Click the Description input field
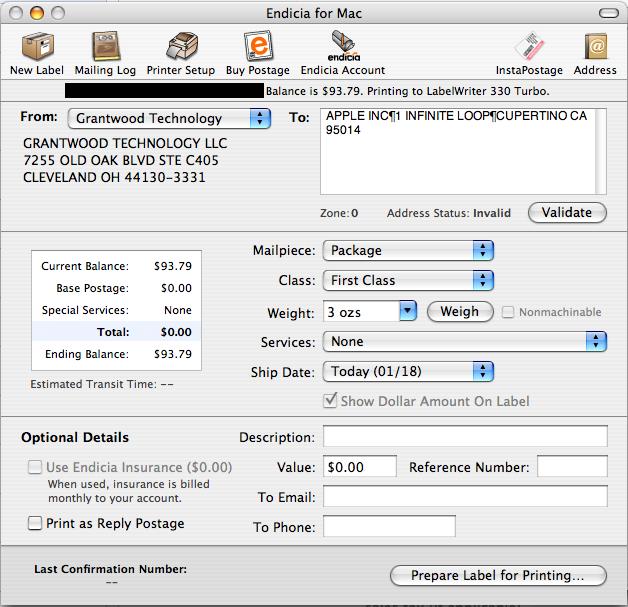The image size is (628, 607). [x=465, y=436]
